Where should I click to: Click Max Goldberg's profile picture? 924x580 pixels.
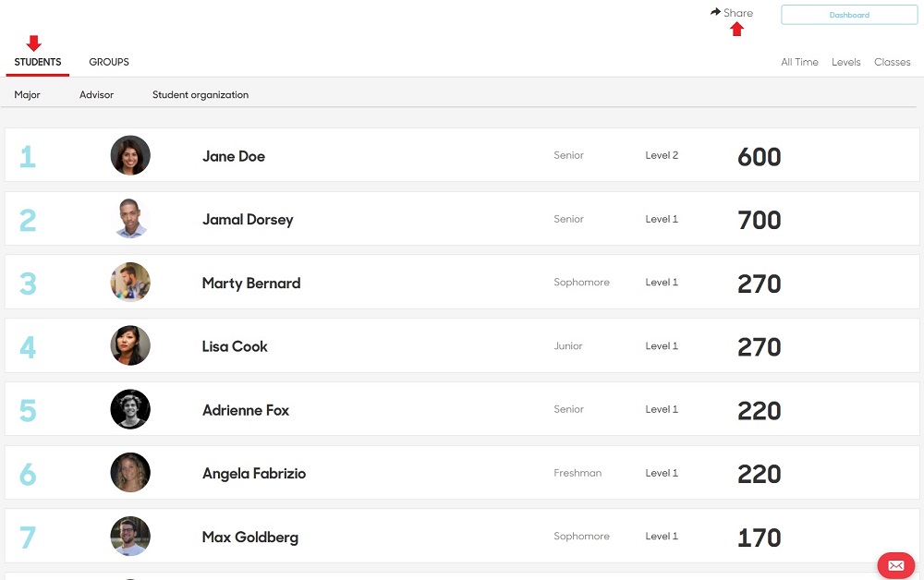[130, 536]
